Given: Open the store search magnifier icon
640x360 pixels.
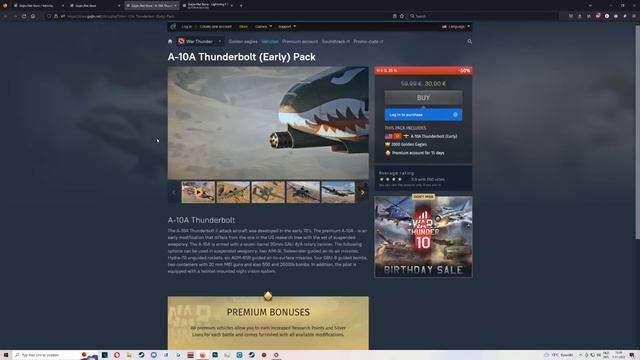Looking at the screenshot, I should [469, 41].
